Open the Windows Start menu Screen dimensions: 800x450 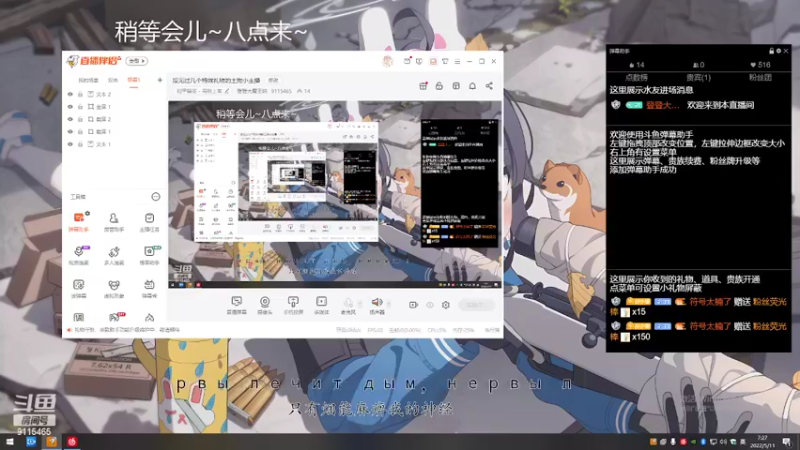point(9,442)
